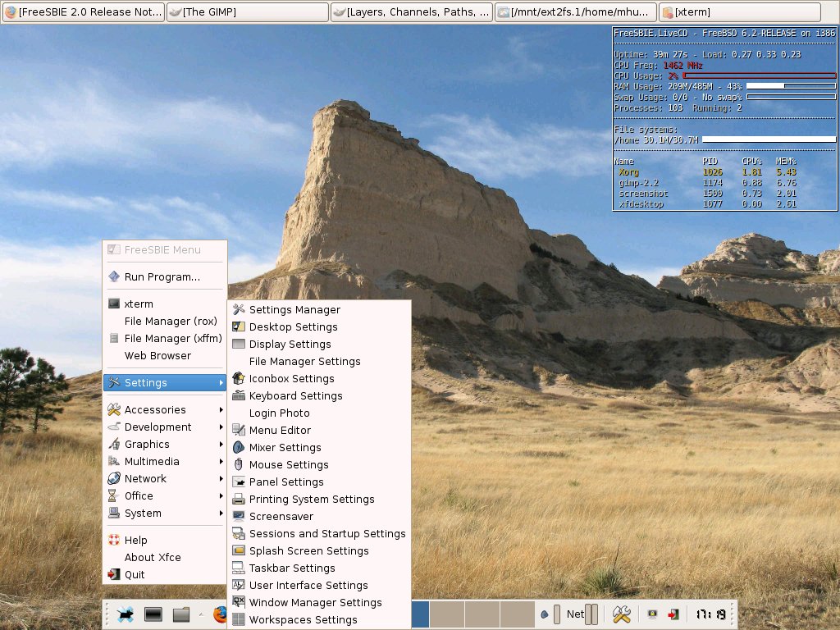Click Quit in the FreeSBIE menu
Screen dimensions: 840x630
pos(135,575)
